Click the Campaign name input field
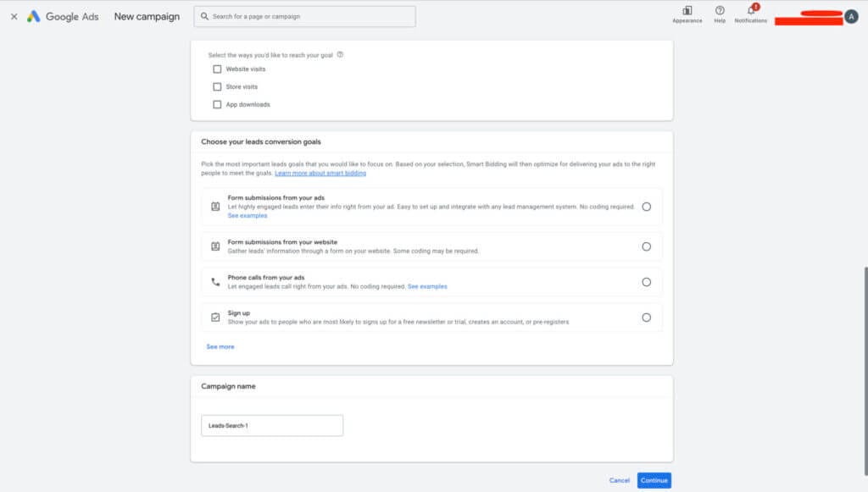Image resolution: width=868 pixels, height=492 pixels. 271,425
